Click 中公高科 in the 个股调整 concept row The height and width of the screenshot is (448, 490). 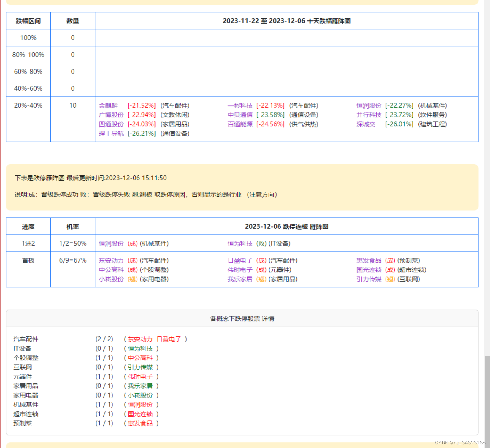(140, 358)
